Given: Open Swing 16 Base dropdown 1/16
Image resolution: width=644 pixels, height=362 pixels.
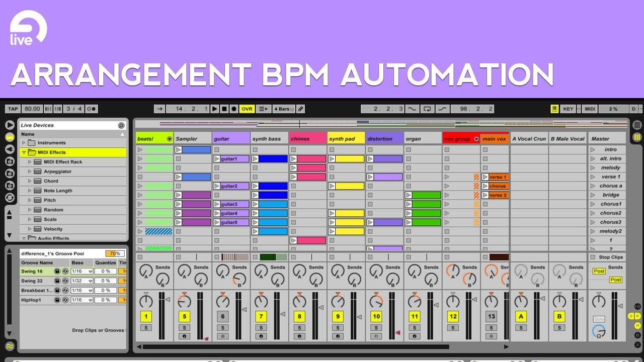Looking at the screenshot, I should pos(82,271).
